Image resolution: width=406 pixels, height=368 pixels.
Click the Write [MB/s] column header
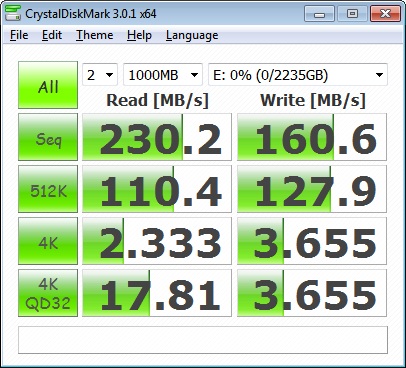pyautogui.click(x=312, y=100)
